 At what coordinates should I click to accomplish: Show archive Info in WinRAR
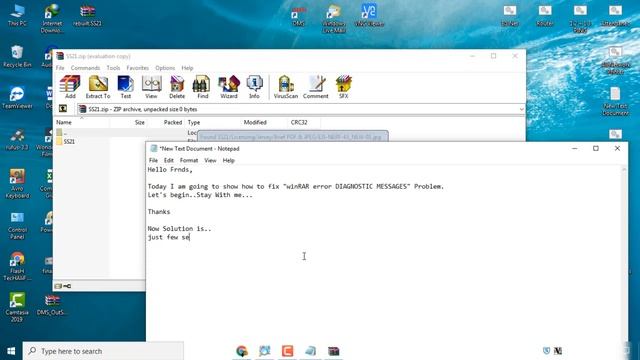(x=254, y=87)
